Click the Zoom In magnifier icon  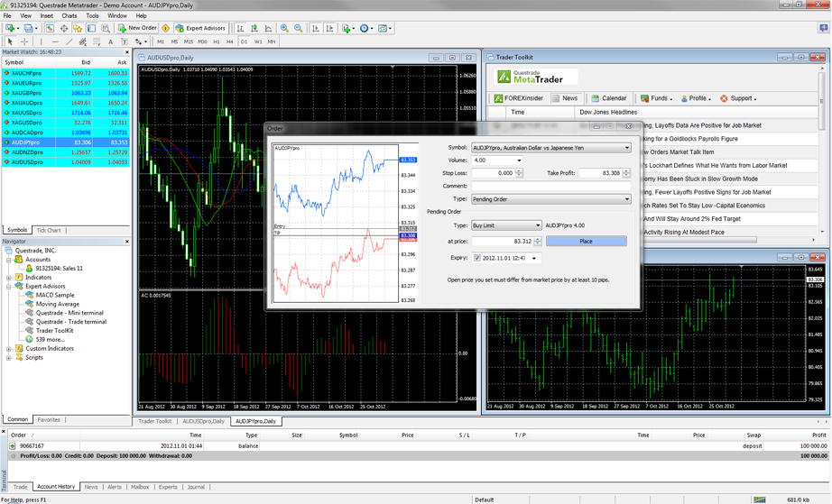pyautogui.click(x=284, y=28)
